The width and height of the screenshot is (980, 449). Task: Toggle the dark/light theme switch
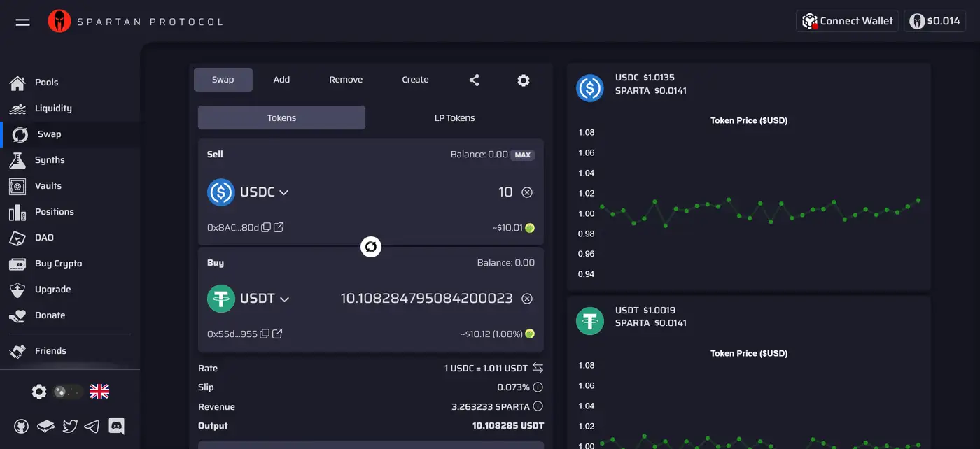(68, 392)
